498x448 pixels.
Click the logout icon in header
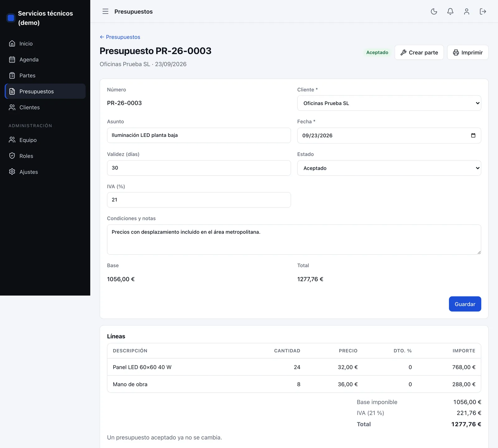click(x=483, y=12)
